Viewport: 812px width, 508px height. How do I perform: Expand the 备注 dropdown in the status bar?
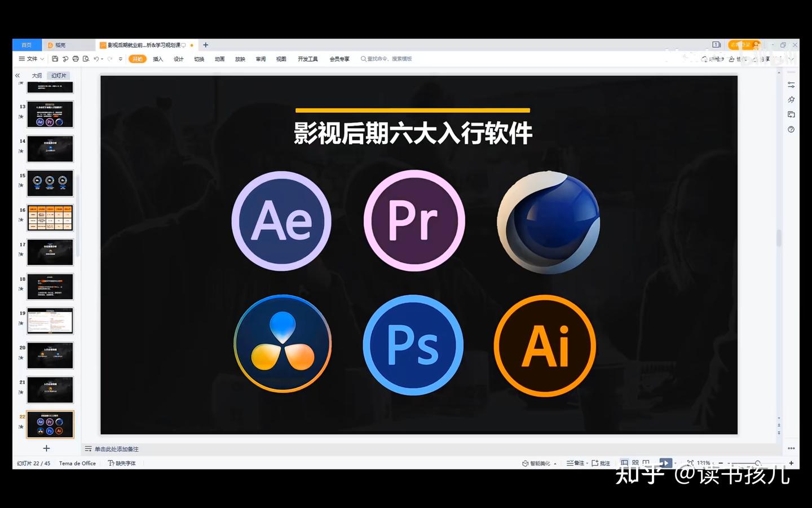click(586, 463)
